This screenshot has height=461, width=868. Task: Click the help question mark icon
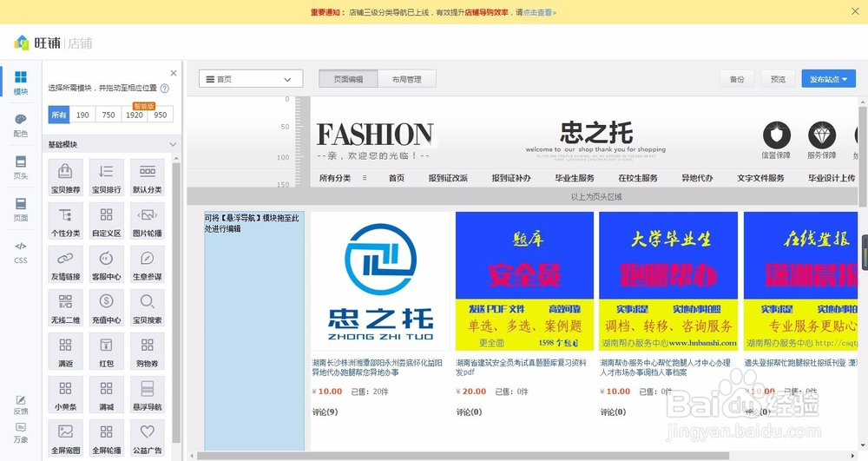point(164,88)
